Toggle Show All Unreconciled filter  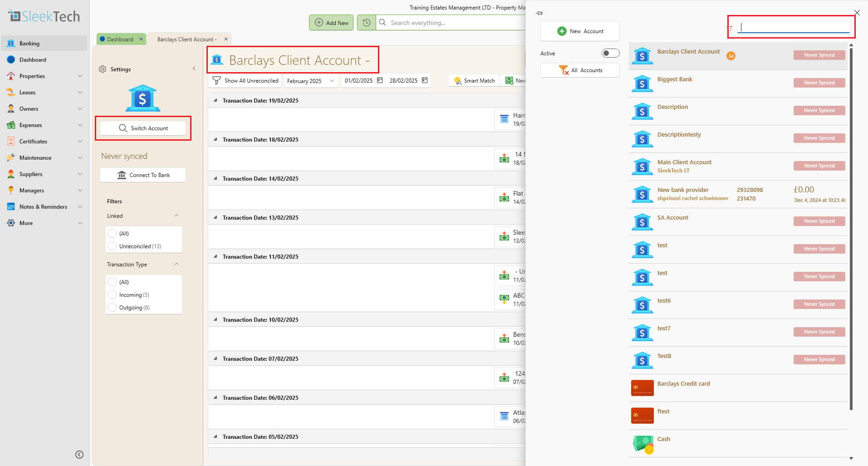(245, 80)
